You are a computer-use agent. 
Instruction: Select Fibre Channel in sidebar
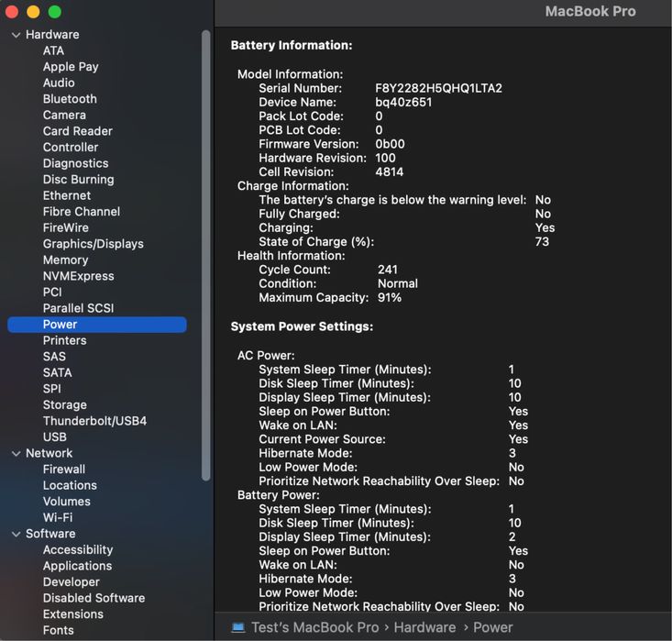(82, 212)
